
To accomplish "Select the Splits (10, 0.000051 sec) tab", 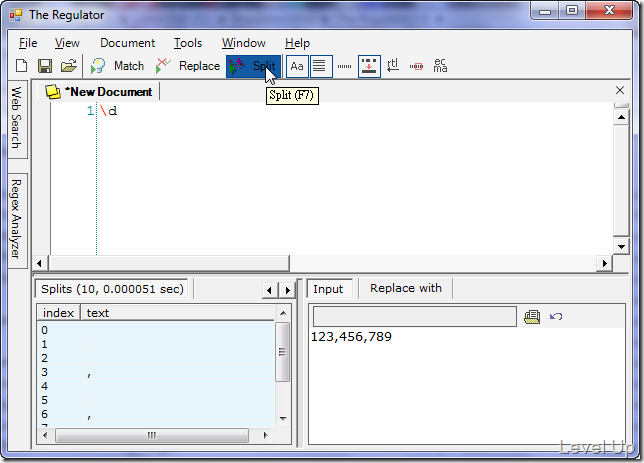I will [112, 289].
